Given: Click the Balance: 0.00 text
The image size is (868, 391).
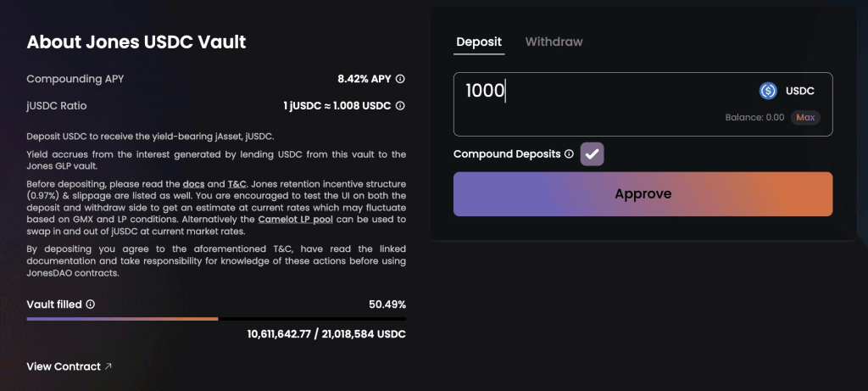Looking at the screenshot, I should click(x=754, y=117).
